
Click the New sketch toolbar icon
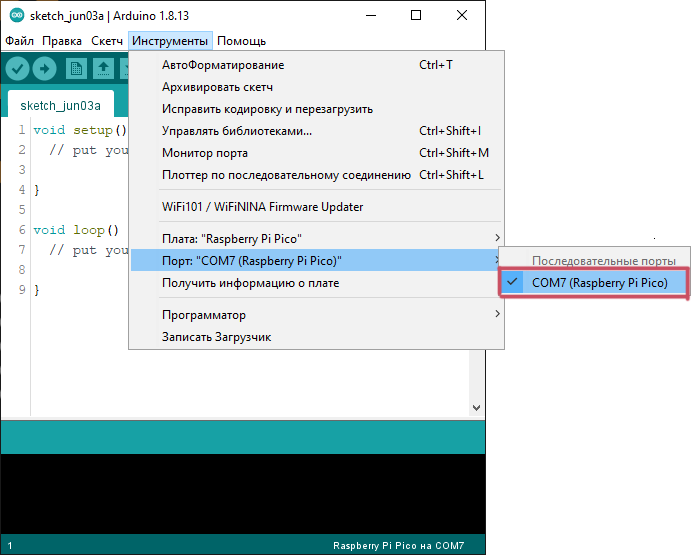76,69
